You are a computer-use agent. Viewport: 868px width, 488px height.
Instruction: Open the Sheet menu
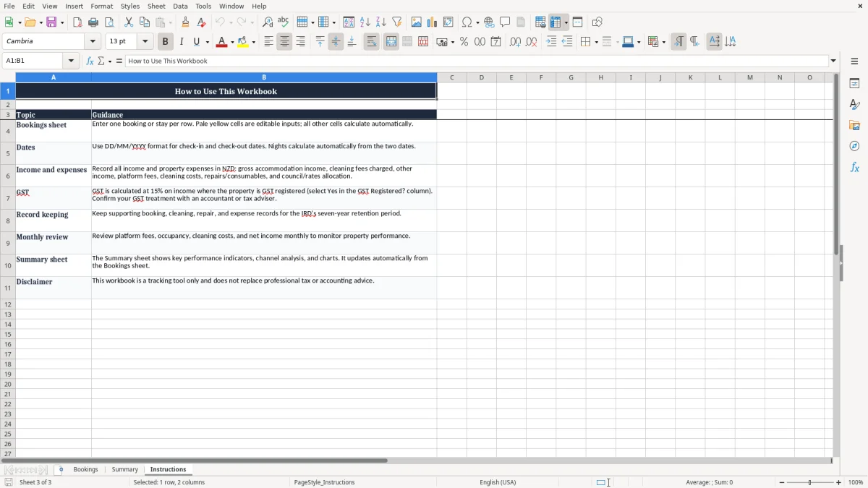[156, 6]
